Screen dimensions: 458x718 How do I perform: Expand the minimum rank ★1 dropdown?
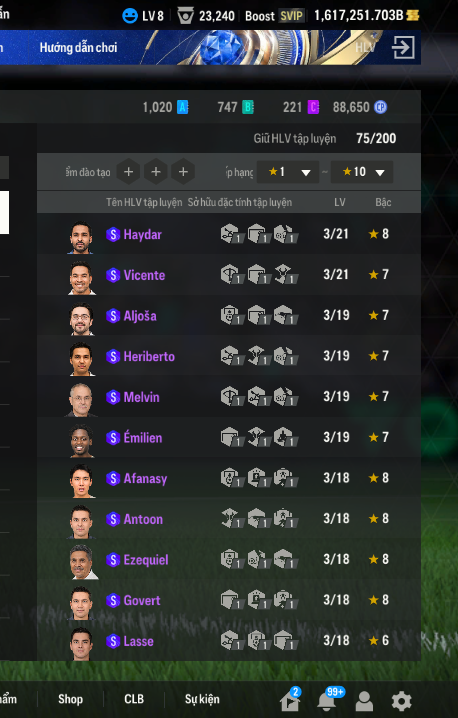[288, 172]
